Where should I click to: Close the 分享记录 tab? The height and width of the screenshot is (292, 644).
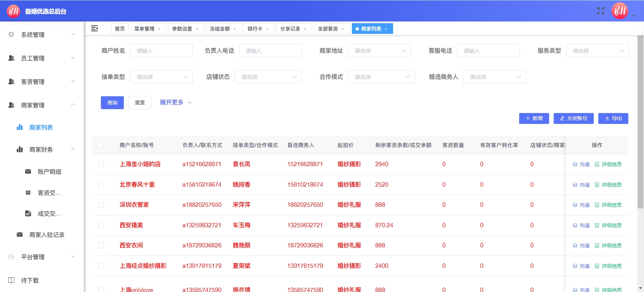(x=305, y=29)
